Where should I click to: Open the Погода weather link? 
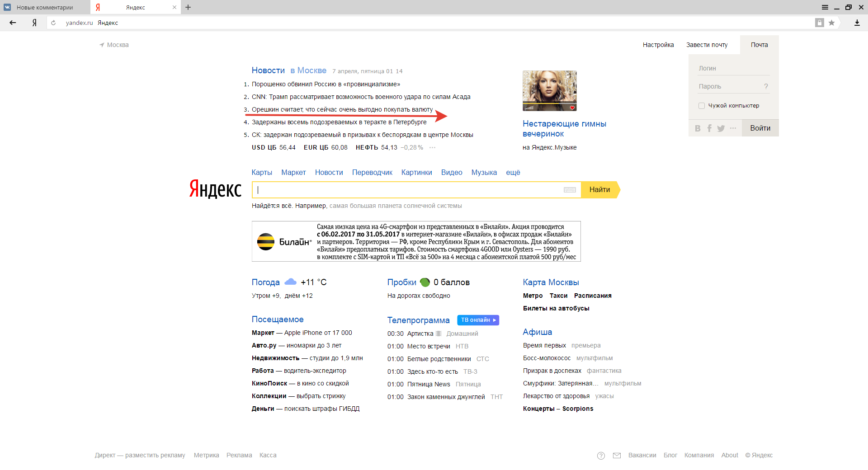pos(266,282)
